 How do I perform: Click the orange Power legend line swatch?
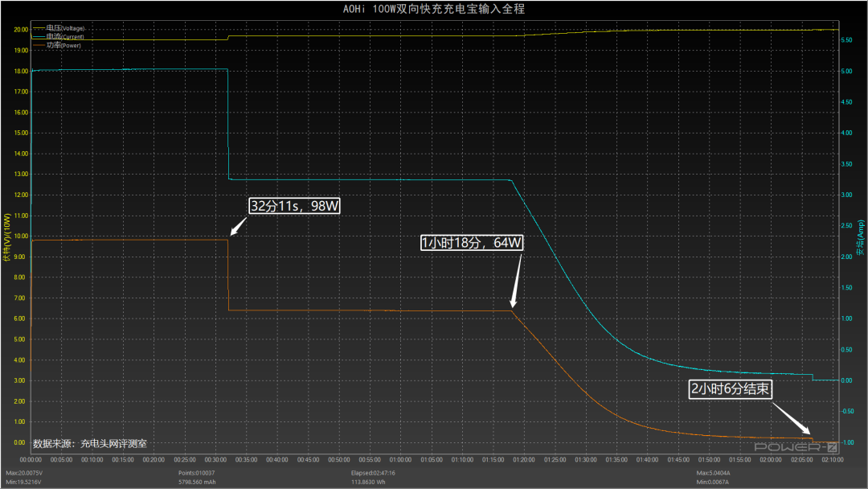39,45
